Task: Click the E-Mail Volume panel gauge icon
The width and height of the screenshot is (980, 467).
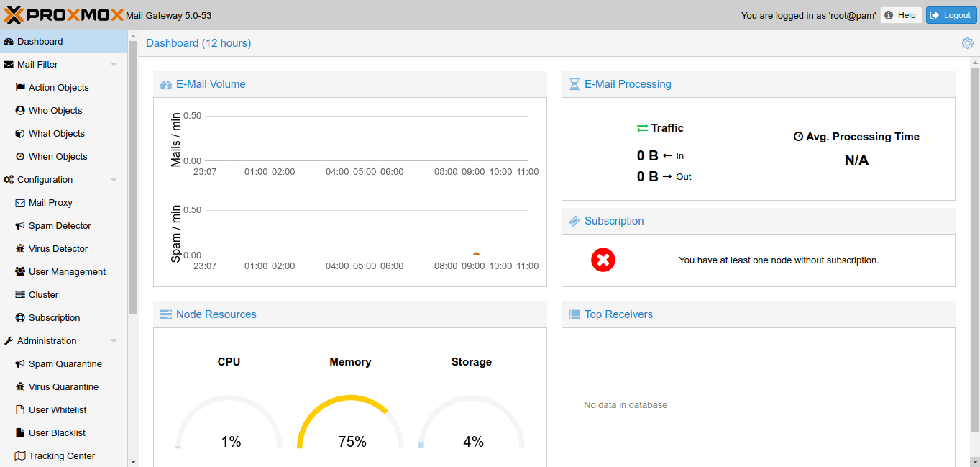Action: click(x=166, y=84)
